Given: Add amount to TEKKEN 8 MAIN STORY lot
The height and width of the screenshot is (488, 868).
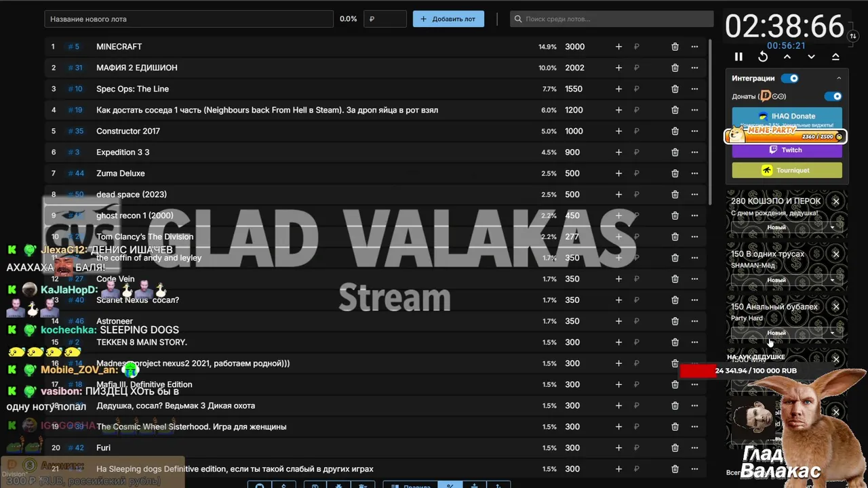Looking at the screenshot, I should (x=618, y=342).
